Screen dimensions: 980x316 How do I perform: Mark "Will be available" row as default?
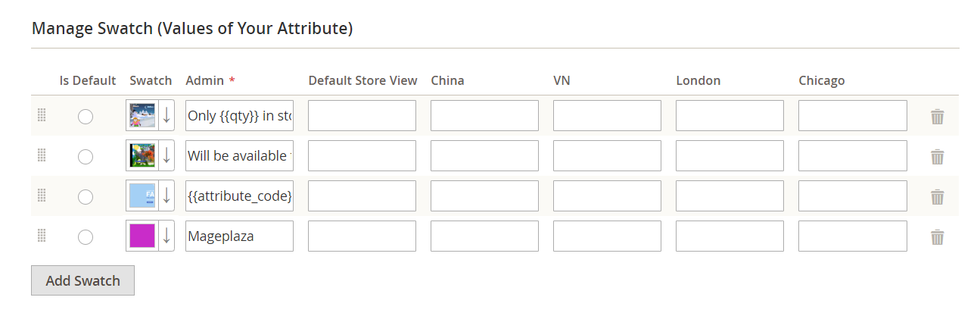tap(86, 157)
